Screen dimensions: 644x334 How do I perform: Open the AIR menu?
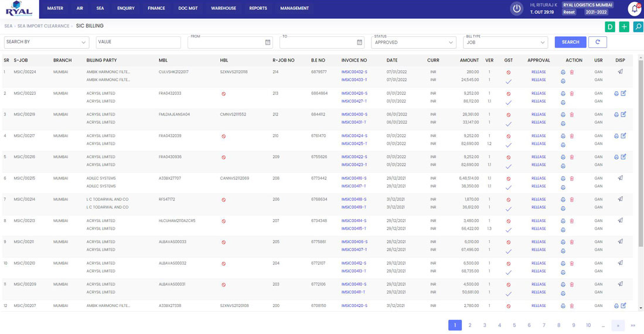click(x=80, y=8)
